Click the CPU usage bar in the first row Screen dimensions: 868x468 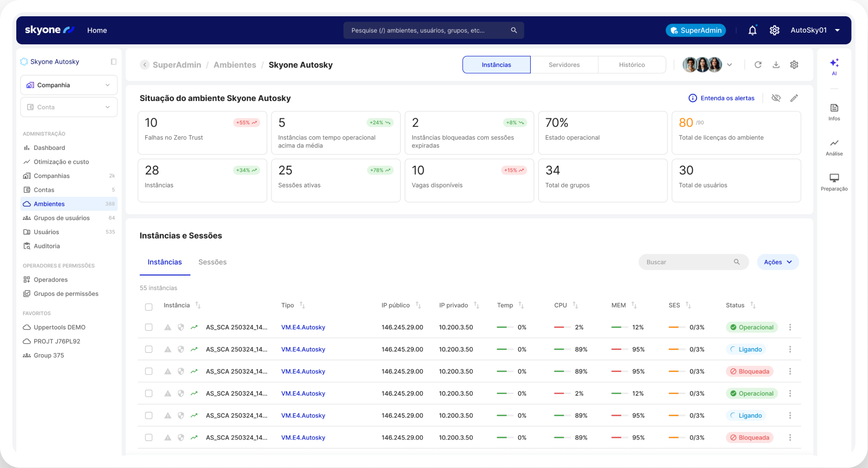pos(562,327)
